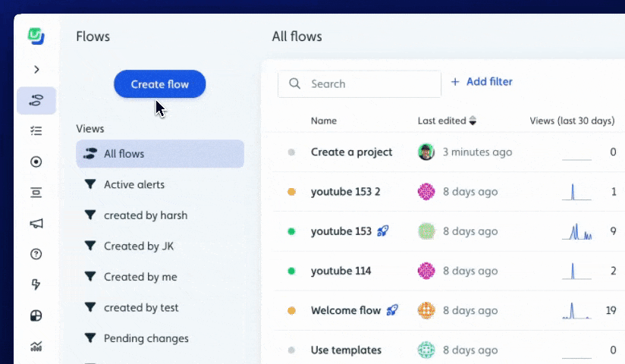Click the editor avatar on Create a project row
625x364 pixels.
[426, 152]
